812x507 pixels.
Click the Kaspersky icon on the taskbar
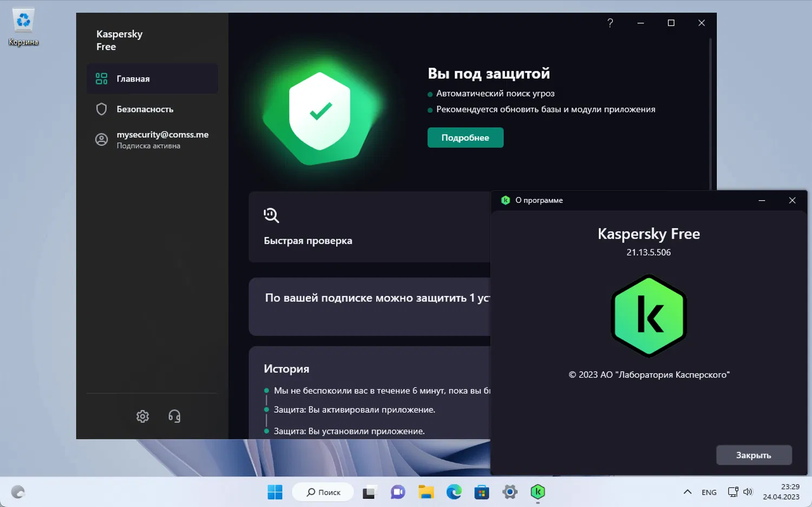538,492
